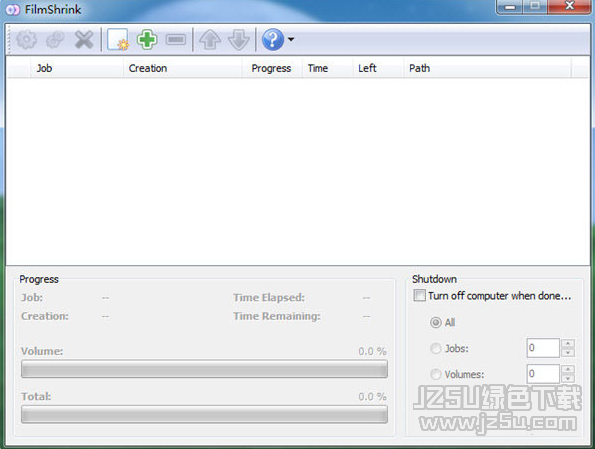This screenshot has height=449, width=595.
Task: Close the FilmShrink window
Action: tap(569, 7)
